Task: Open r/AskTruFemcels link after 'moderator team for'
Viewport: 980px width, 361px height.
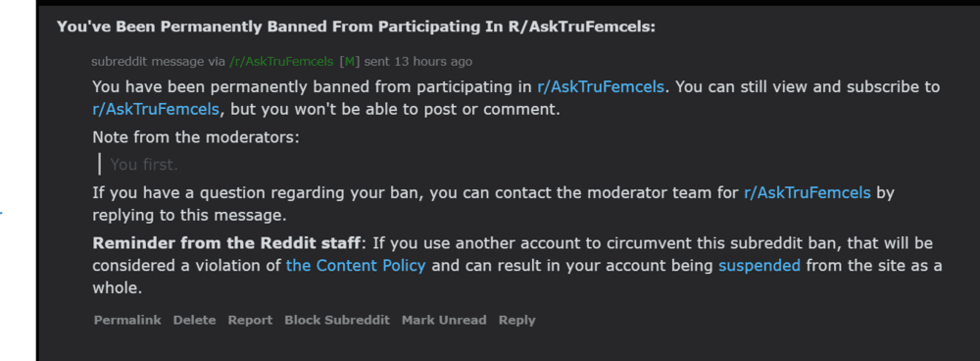Action: [807, 192]
